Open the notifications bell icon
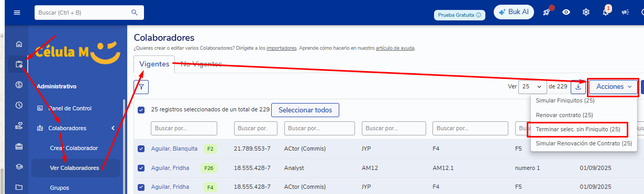The image size is (644, 194). pos(606,13)
